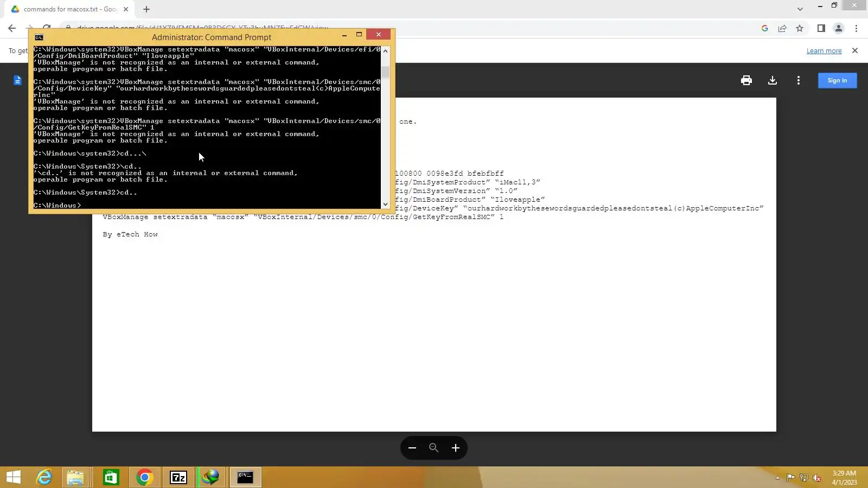The image size is (868, 488).
Task: Select the commands for macosx.txt tab
Action: coord(71,9)
